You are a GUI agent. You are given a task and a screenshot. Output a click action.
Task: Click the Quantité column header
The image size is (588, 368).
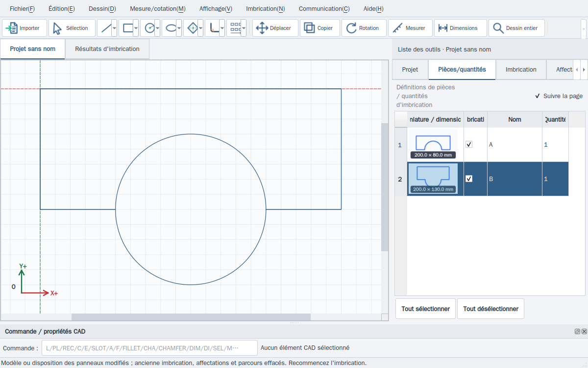(x=555, y=119)
